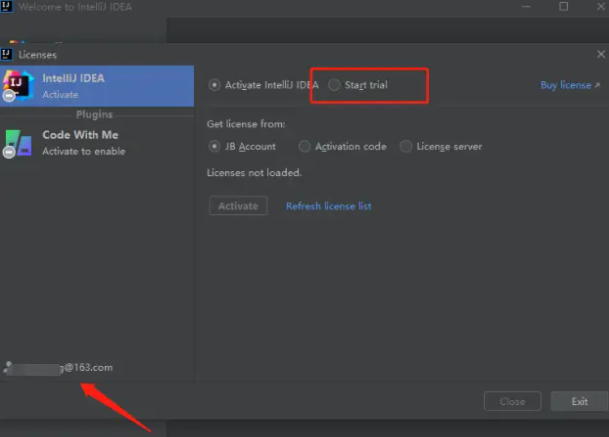Click the Exit button
This screenshot has height=437, width=609.
[x=579, y=401]
